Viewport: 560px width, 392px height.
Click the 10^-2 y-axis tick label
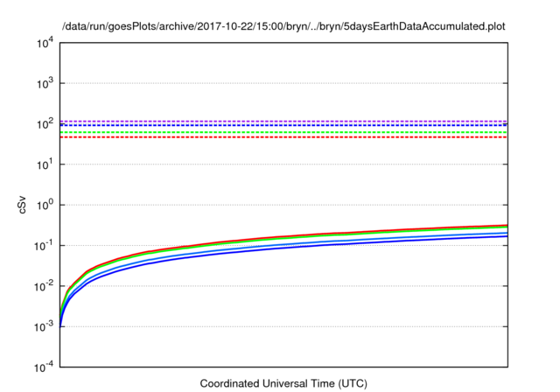(44, 286)
